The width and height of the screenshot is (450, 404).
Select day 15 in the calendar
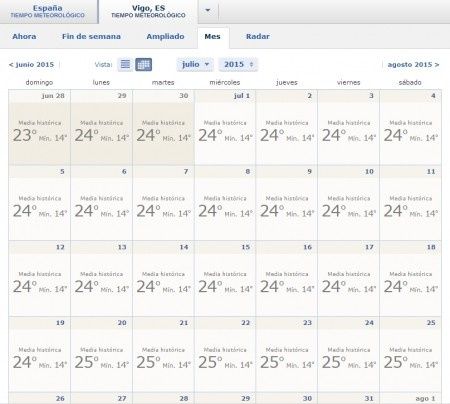(x=225, y=279)
